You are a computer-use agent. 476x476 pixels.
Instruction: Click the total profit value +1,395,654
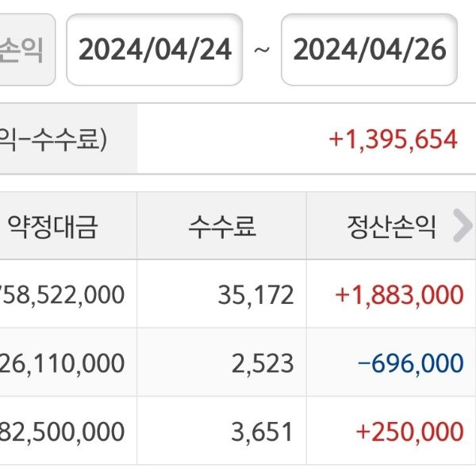pos(393,140)
